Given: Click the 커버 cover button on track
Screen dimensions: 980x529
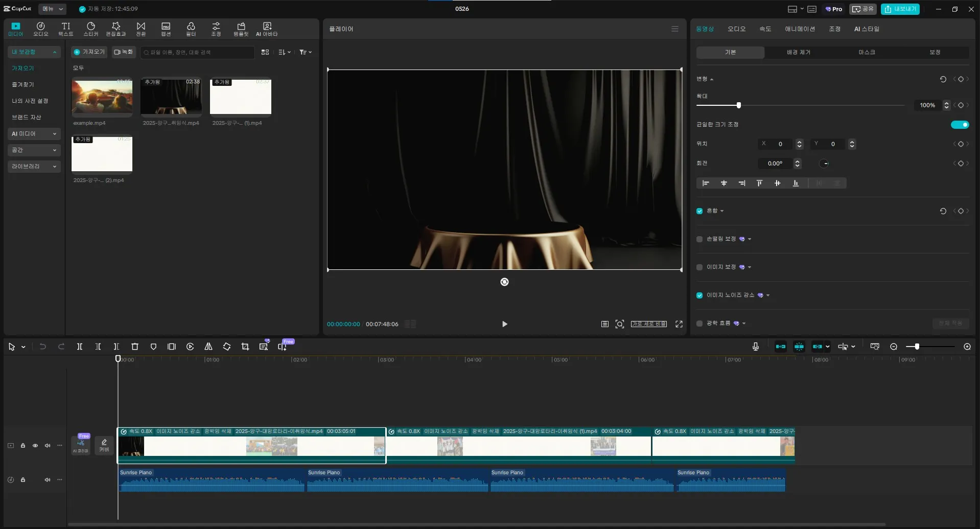Looking at the screenshot, I should click(104, 445).
